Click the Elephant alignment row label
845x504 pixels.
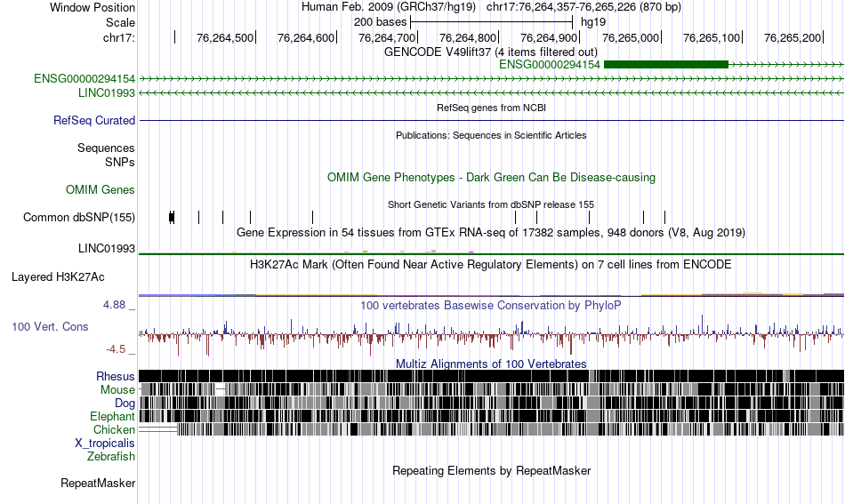[x=112, y=416]
